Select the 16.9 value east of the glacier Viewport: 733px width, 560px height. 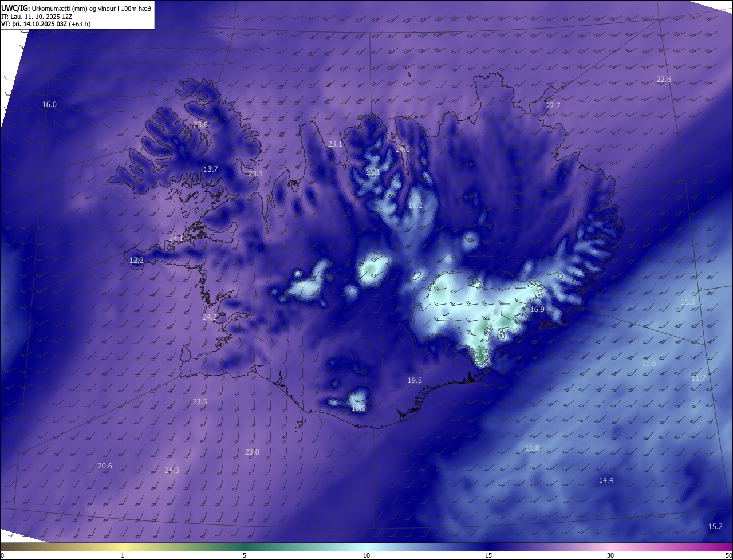[537, 309]
